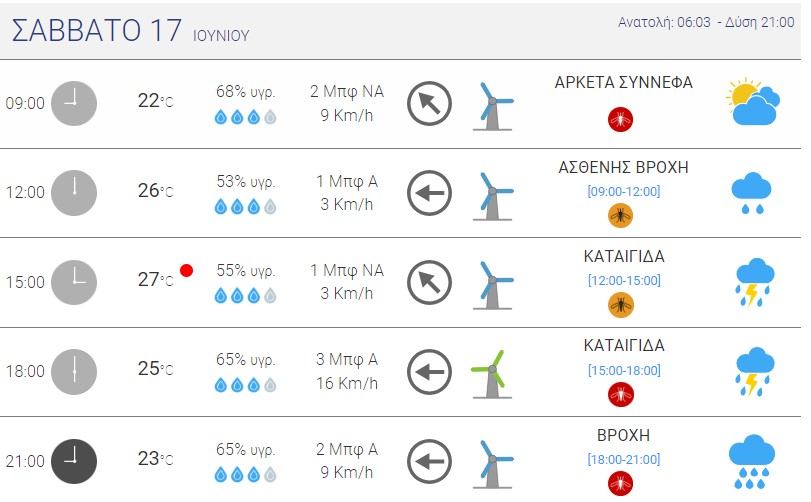Click the green wind turbine icon at 18:00
Screen dimensions: 811x502
tap(491, 374)
